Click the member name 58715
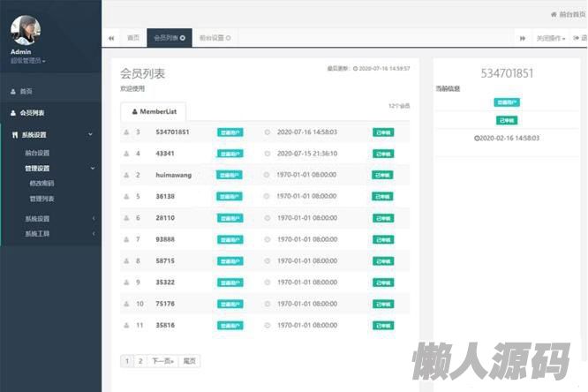588x392 pixels. pos(165,260)
